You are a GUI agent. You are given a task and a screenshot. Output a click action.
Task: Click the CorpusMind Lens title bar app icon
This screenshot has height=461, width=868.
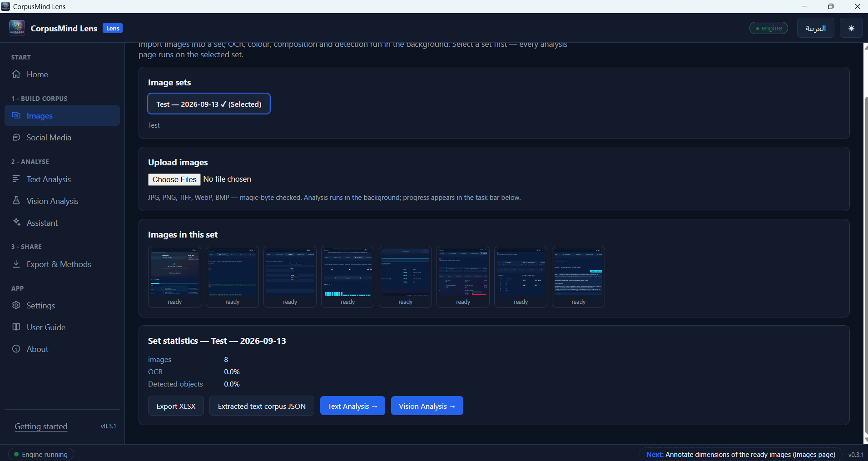click(x=6, y=6)
